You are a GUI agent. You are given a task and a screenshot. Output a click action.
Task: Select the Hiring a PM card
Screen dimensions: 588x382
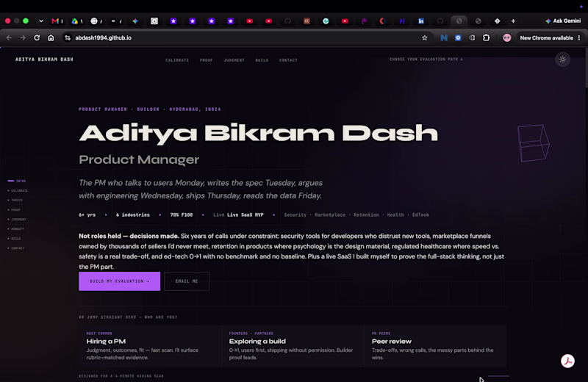150,346
